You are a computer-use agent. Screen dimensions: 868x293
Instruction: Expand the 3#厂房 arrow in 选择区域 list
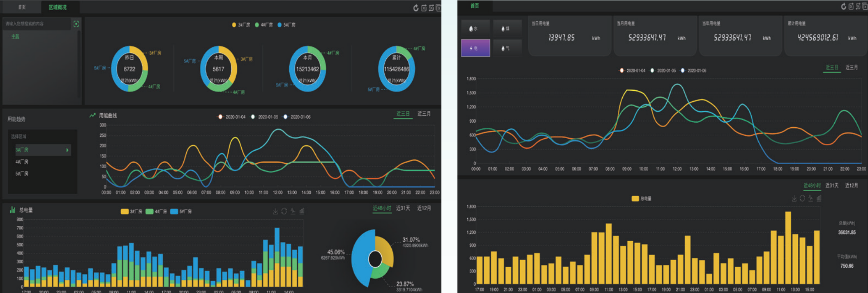coord(67,150)
